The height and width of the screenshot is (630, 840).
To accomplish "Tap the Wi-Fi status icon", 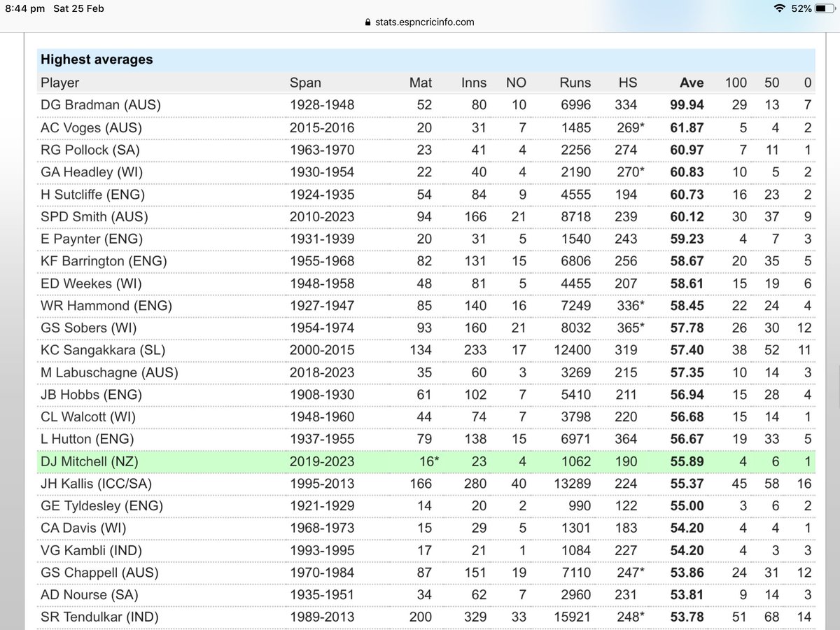I will [780, 8].
